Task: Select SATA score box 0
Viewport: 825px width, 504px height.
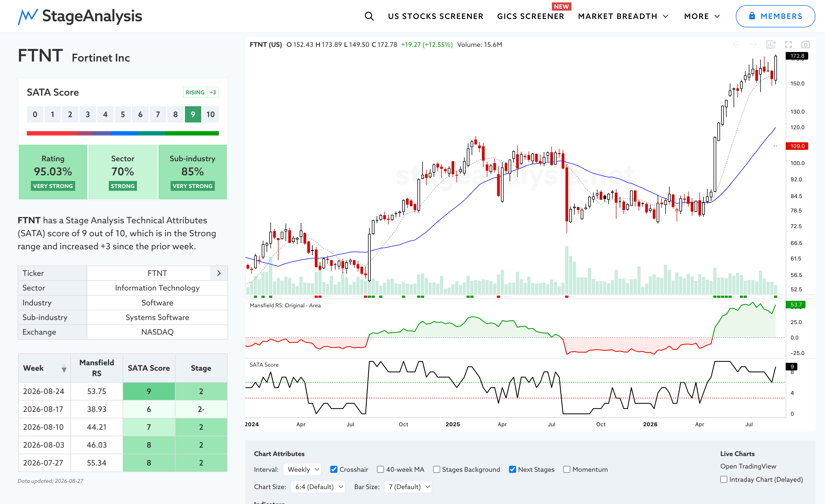Action: (35, 114)
